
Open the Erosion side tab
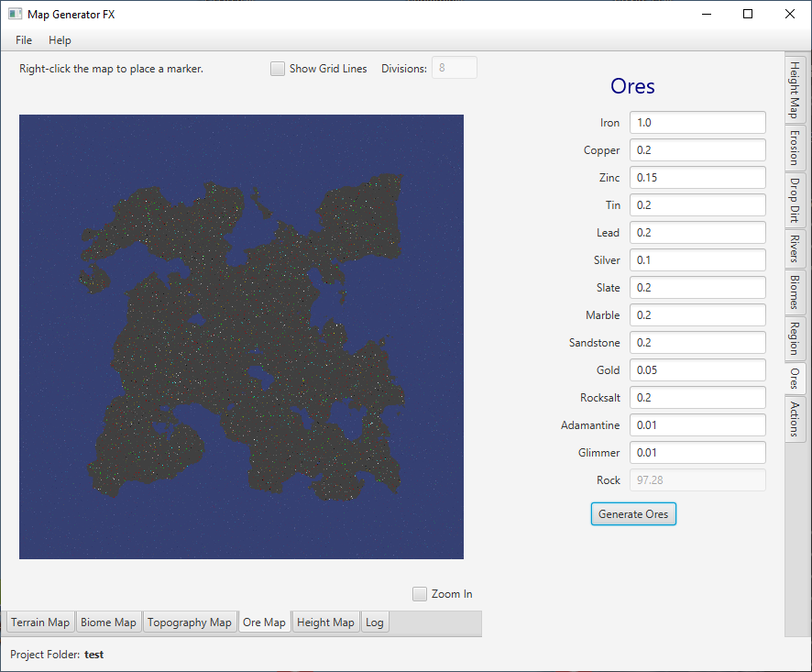pyautogui.click(x=794, y=147)
